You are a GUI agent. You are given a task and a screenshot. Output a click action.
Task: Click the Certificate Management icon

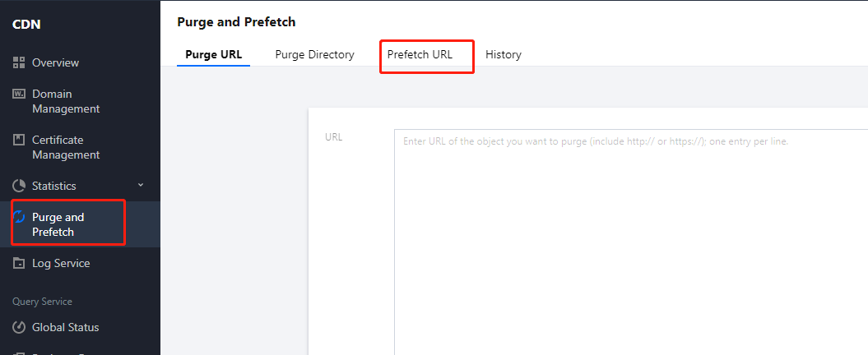pyautogui.click(x=19, y=140)
